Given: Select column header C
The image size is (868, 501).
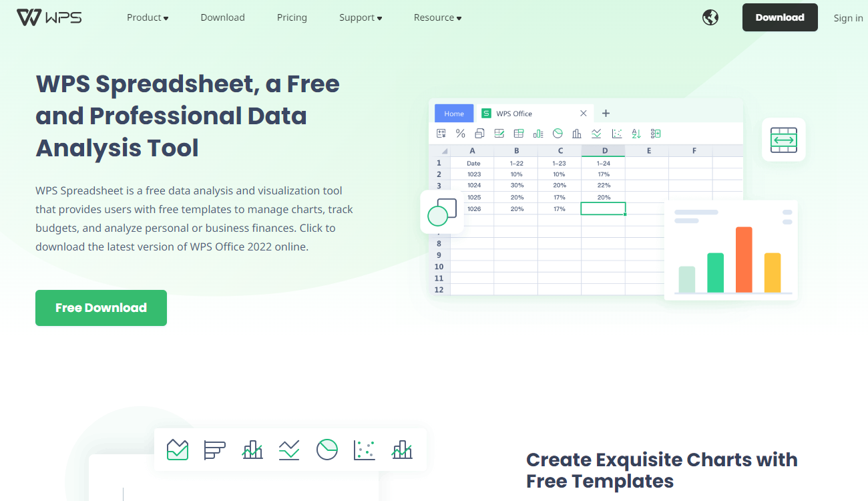Looking at the screenshot, I should click(x=560, y=151).
